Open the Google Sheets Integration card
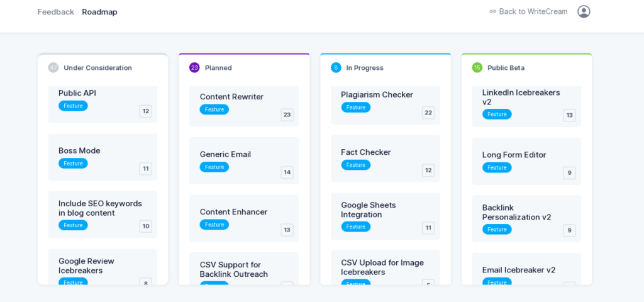Viewport: 644px width, 302px height. pos(386,216)
